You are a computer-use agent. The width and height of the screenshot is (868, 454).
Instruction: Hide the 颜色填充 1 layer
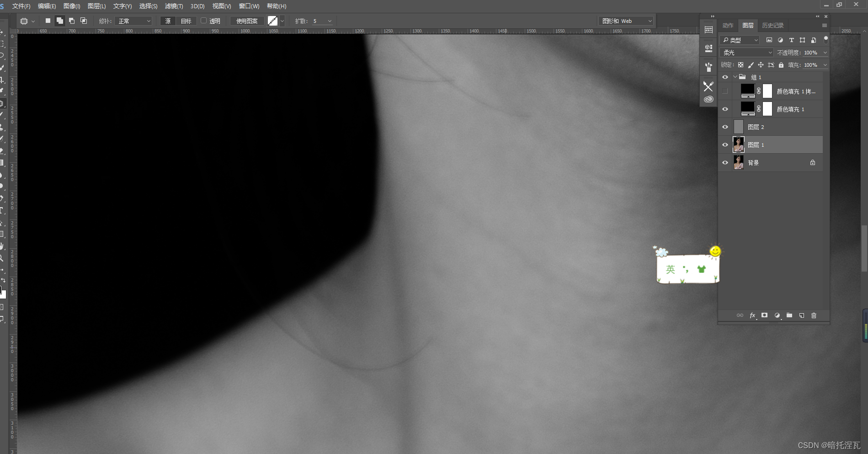point(725,109)
